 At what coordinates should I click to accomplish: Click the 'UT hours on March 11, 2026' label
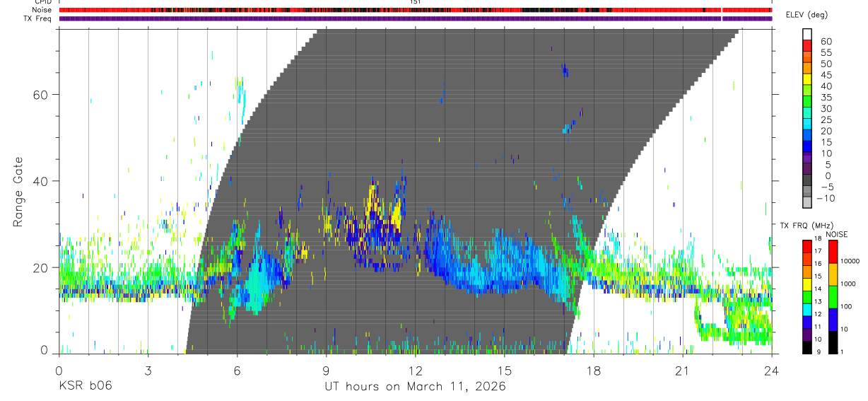click(415, 387)
